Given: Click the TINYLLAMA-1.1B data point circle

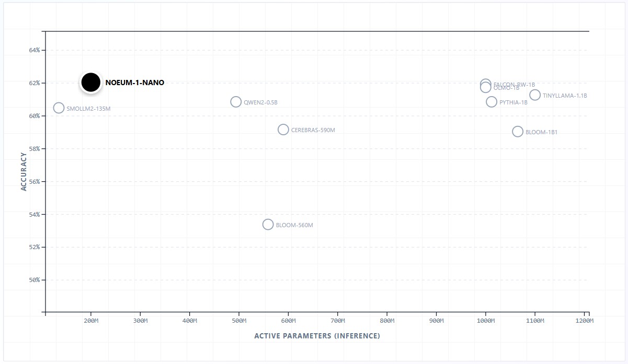Looking at the screenshot, I should tap(535, 95).
